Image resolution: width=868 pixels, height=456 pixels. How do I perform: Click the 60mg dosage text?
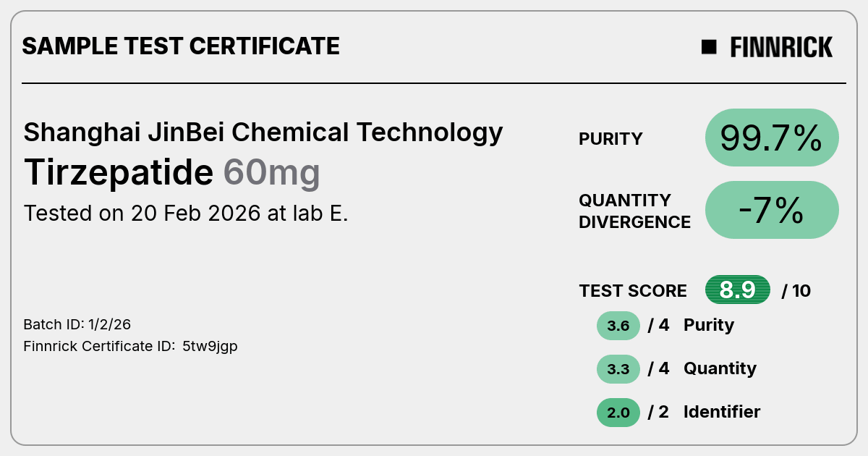click(271, 174)
